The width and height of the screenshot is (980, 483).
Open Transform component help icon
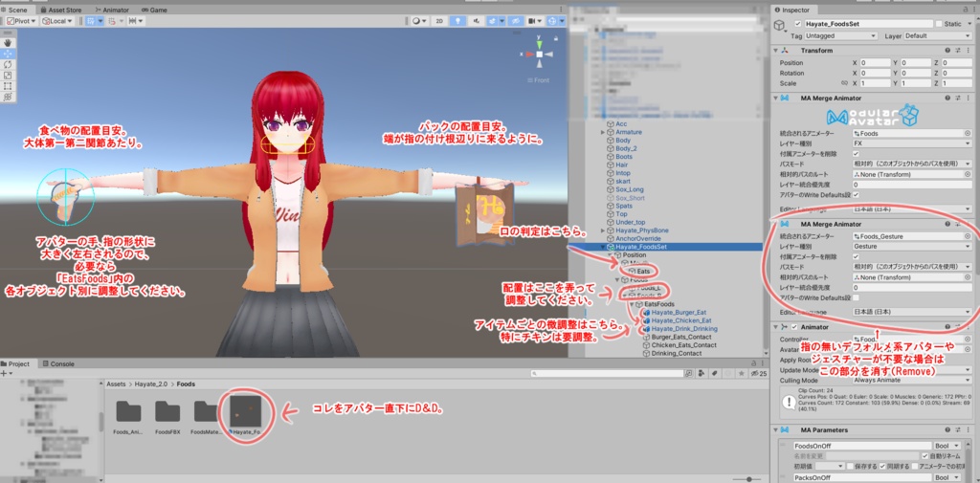click(947, 50)
